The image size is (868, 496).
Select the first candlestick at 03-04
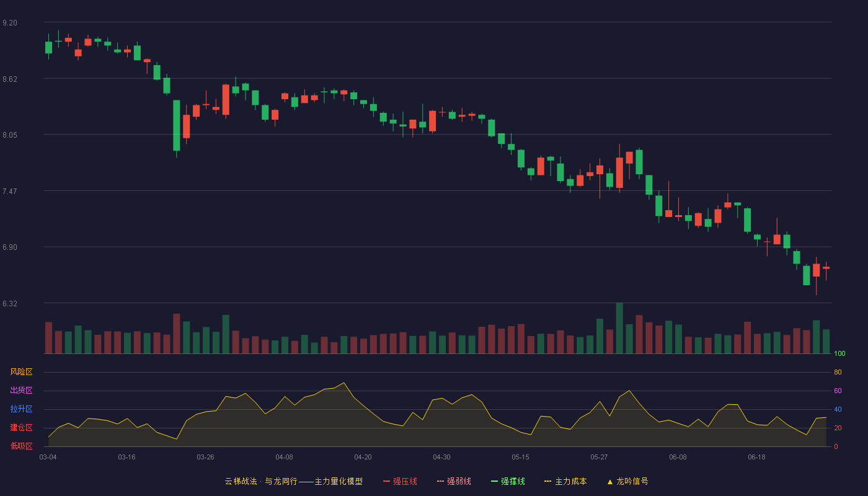pyautogui.click(x=48, y=47)
